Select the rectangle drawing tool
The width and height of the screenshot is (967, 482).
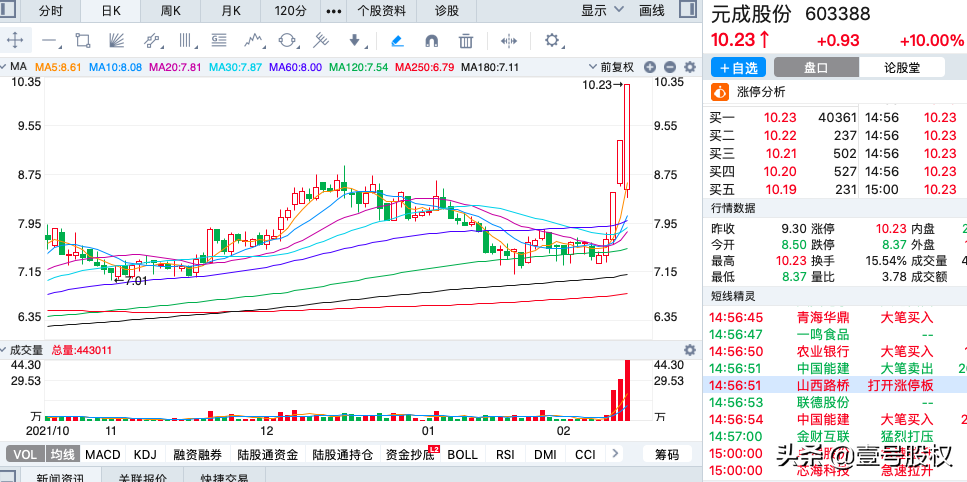click(x=83, y=41)
